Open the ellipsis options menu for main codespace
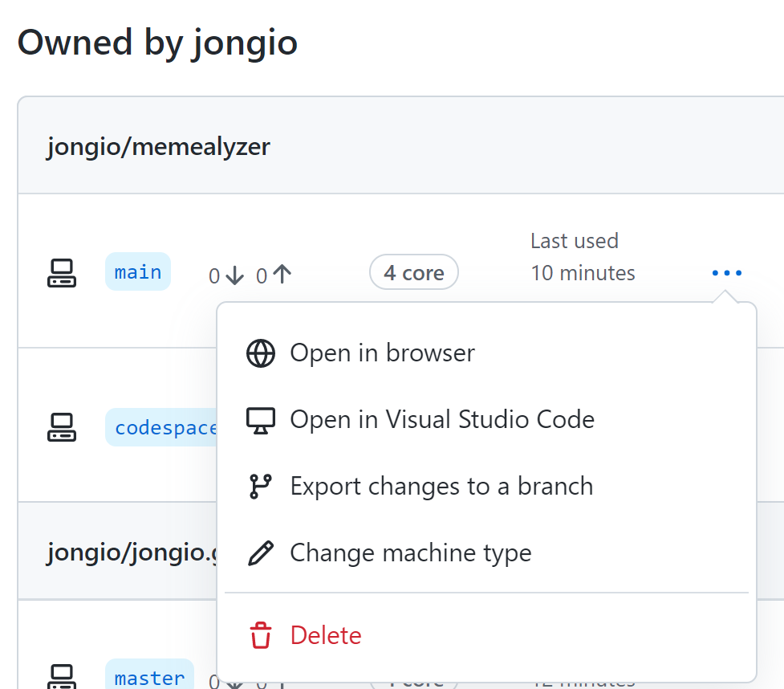 tap(725, 272)
